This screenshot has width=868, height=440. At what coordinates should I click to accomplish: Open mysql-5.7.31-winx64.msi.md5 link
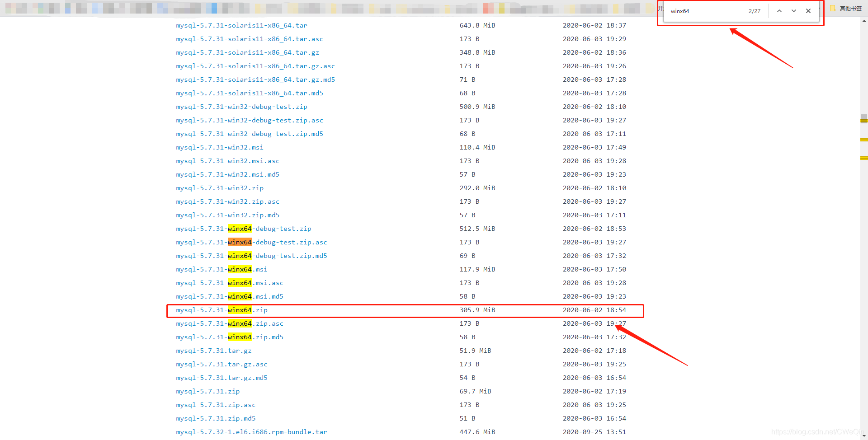click(x=230, y=296)
